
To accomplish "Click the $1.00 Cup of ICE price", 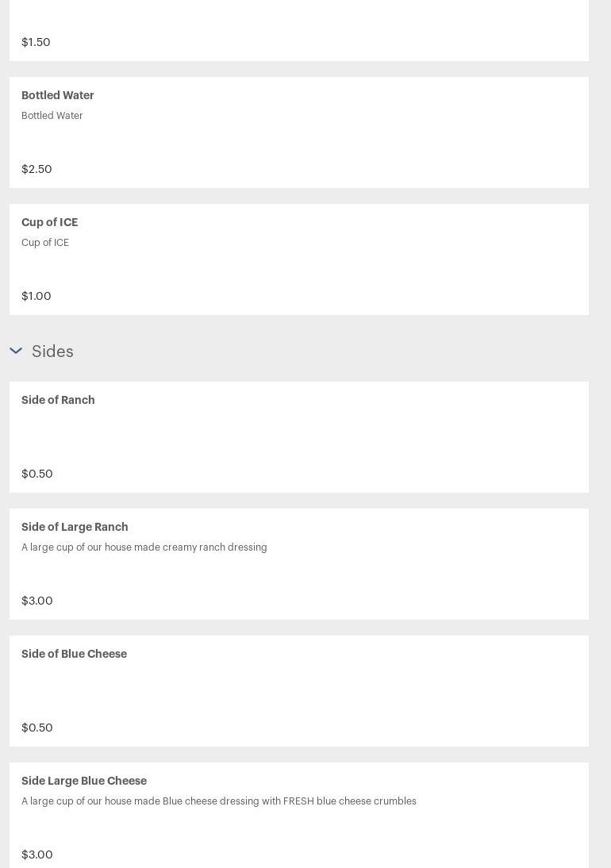I will [x=37, y=296].
